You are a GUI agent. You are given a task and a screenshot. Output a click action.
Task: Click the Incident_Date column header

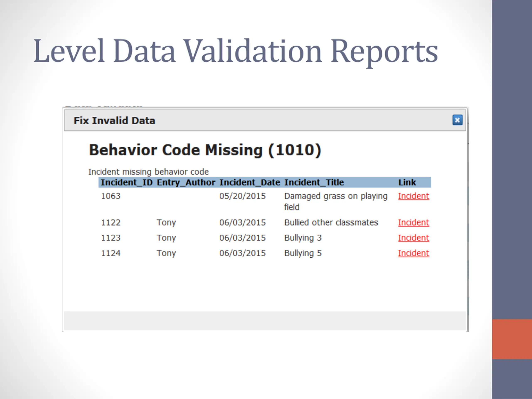250,182
